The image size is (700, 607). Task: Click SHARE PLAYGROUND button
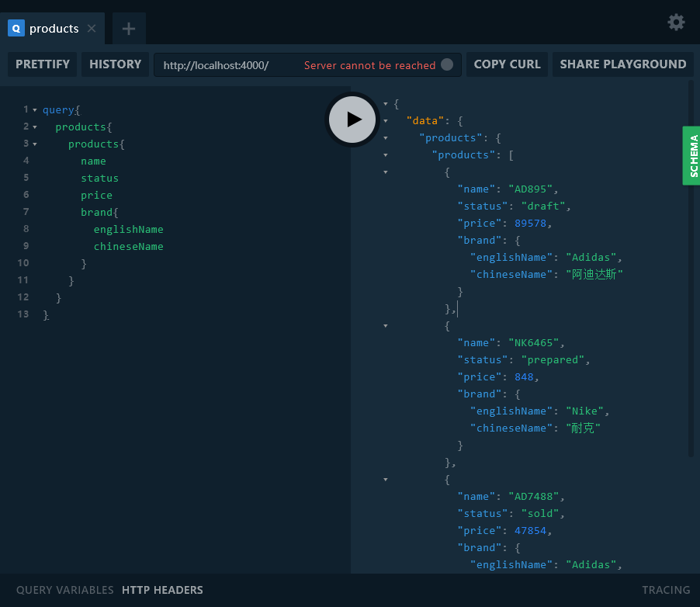622,64
